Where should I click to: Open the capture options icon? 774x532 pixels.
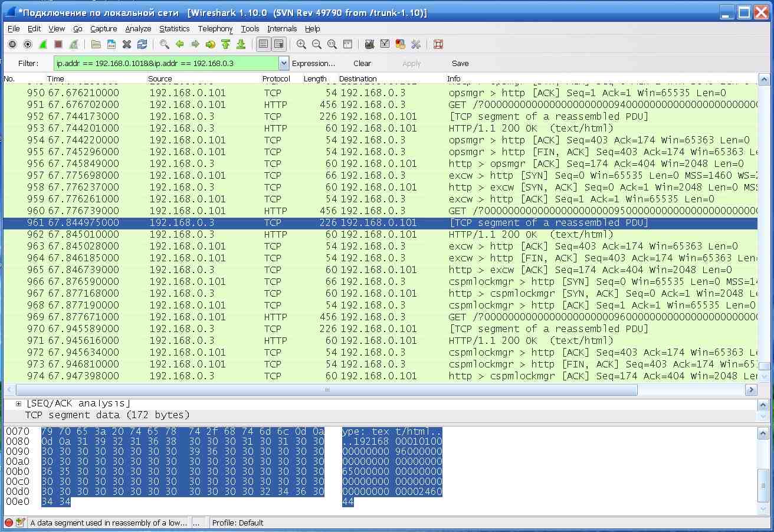(27, 44)
